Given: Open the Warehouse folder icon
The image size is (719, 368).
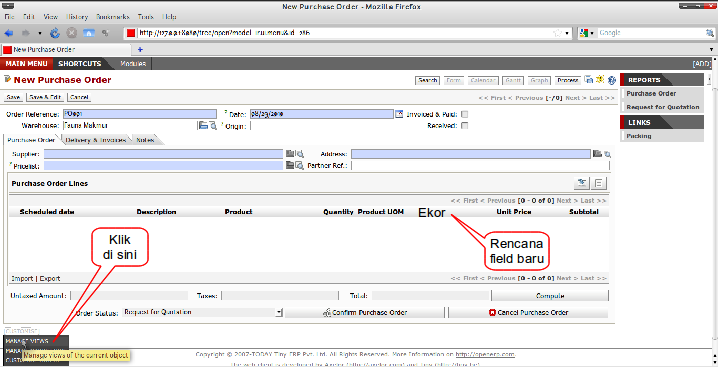Looking at the screenshot, I should (203, 126).
